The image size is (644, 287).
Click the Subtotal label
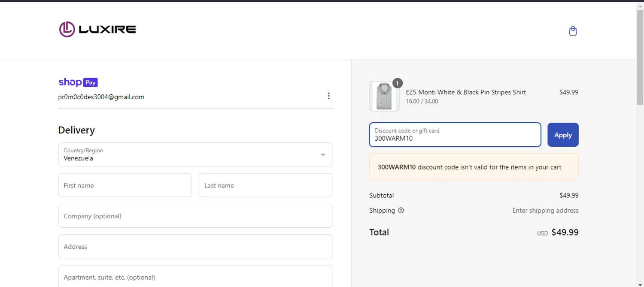click(381, 195)
